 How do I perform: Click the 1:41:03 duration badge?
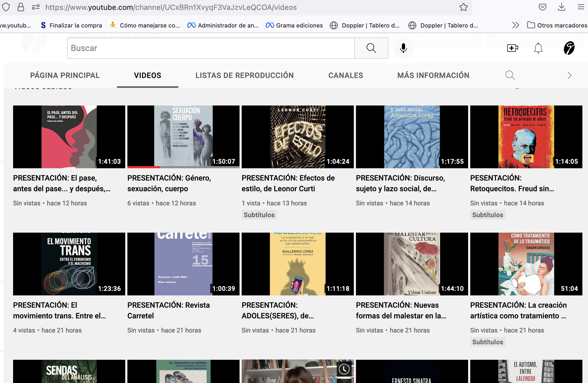[x=109, y=161]
